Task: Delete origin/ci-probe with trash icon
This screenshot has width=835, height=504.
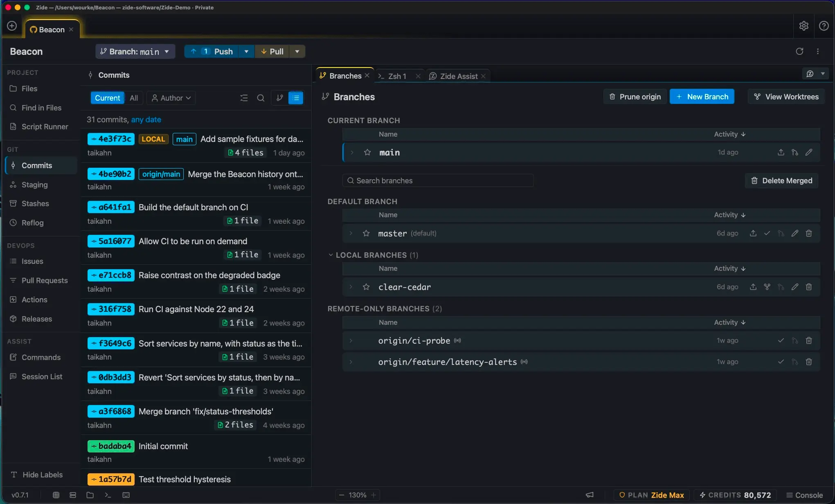Action: tap(809, 340)
